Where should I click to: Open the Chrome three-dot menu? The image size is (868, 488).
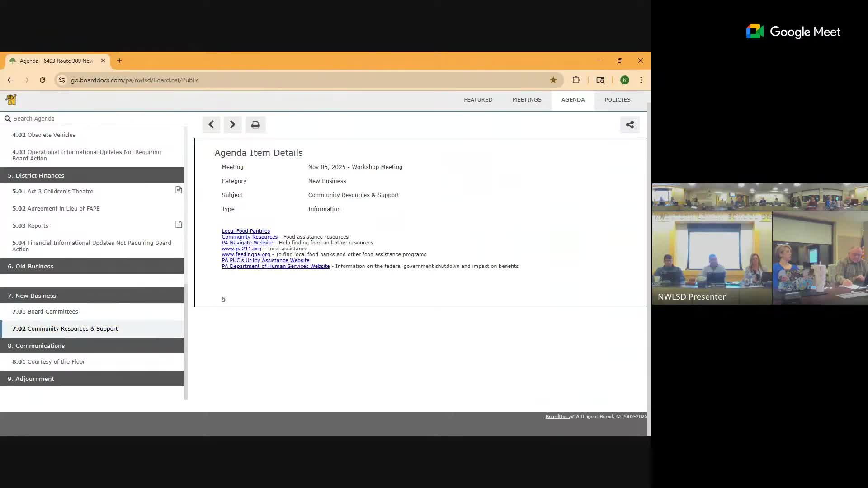[641, 80]
